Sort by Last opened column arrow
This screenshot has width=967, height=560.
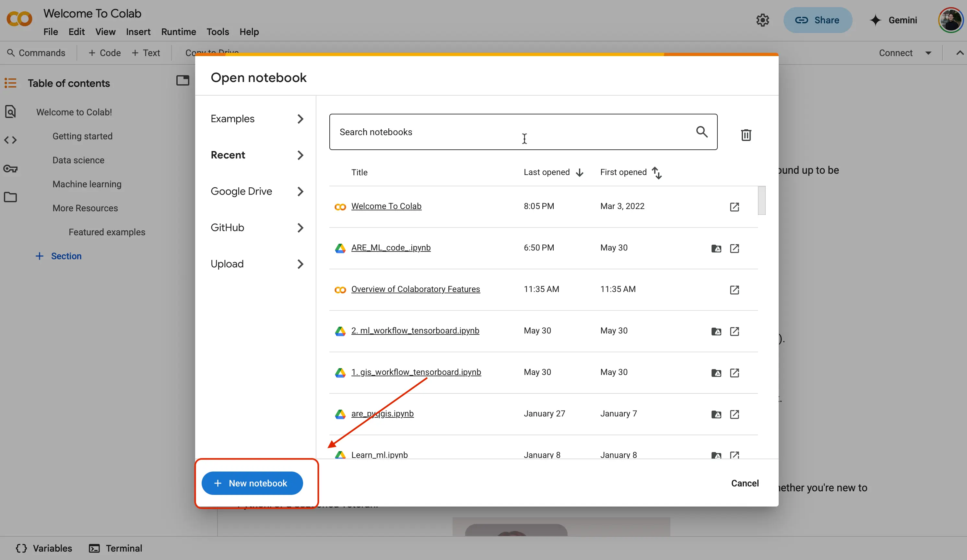pos(580,173)
